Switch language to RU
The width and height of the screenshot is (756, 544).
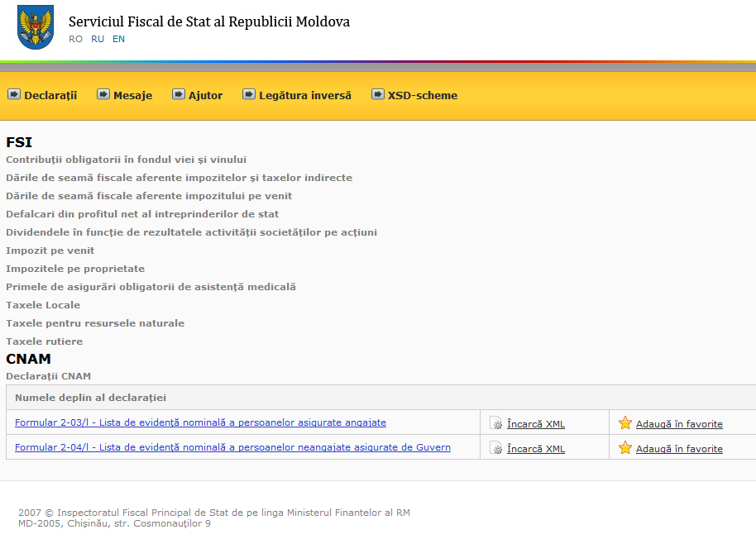pos(98,39)
